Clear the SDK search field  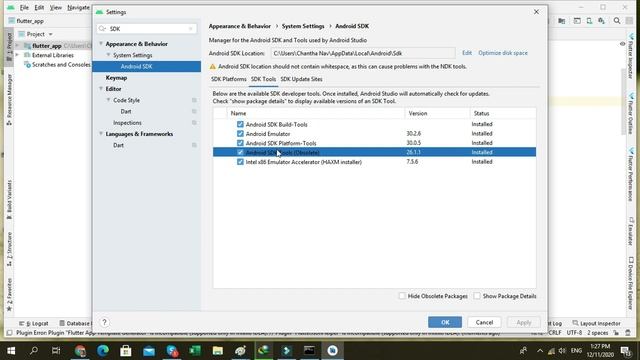(x=191, y=29)
